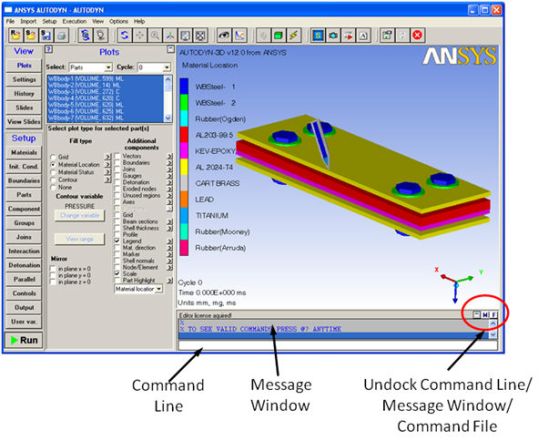
Task: Expand the options arrow for Gauges
Action: click(170, 176)
